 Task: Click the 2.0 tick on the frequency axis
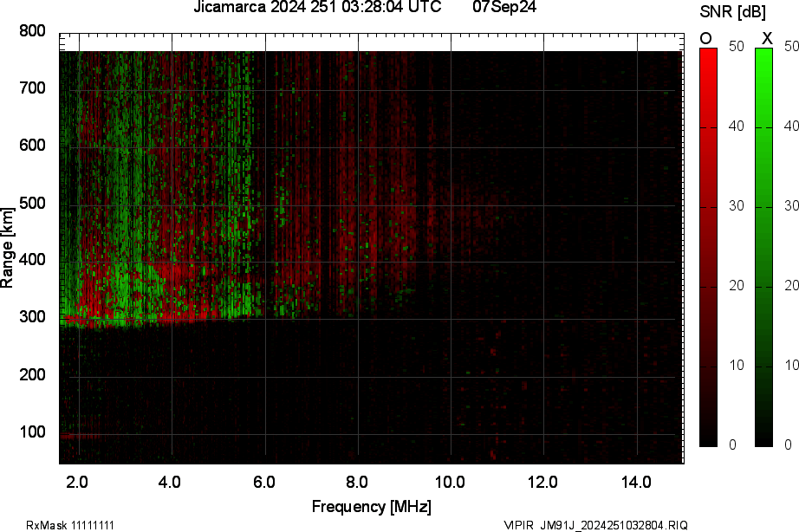[77, 482]
